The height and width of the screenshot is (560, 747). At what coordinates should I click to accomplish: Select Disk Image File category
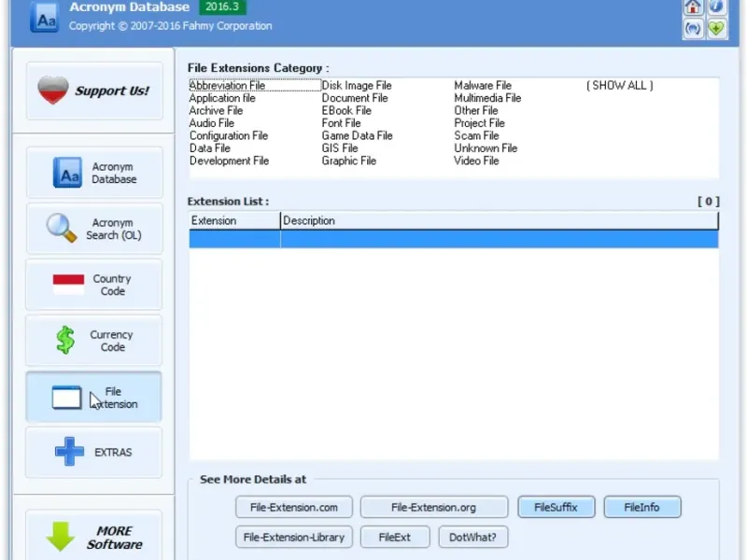coord(357,85)
